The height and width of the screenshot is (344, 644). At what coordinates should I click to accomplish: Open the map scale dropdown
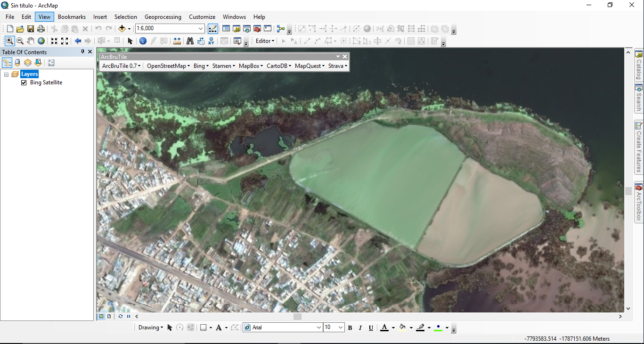[x=201, y=29]
